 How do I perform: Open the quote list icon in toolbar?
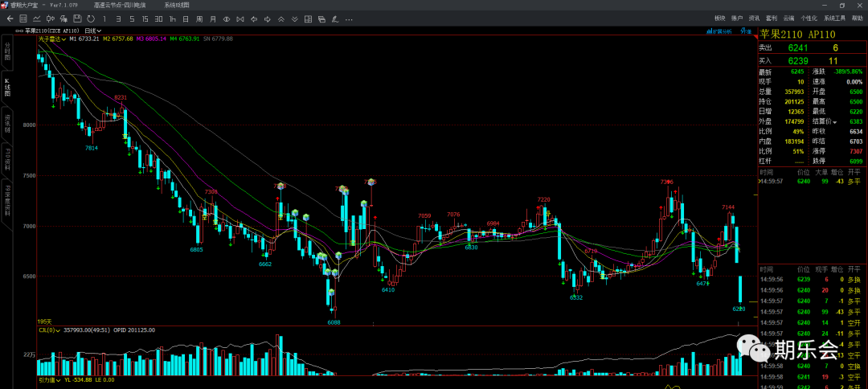23,18
